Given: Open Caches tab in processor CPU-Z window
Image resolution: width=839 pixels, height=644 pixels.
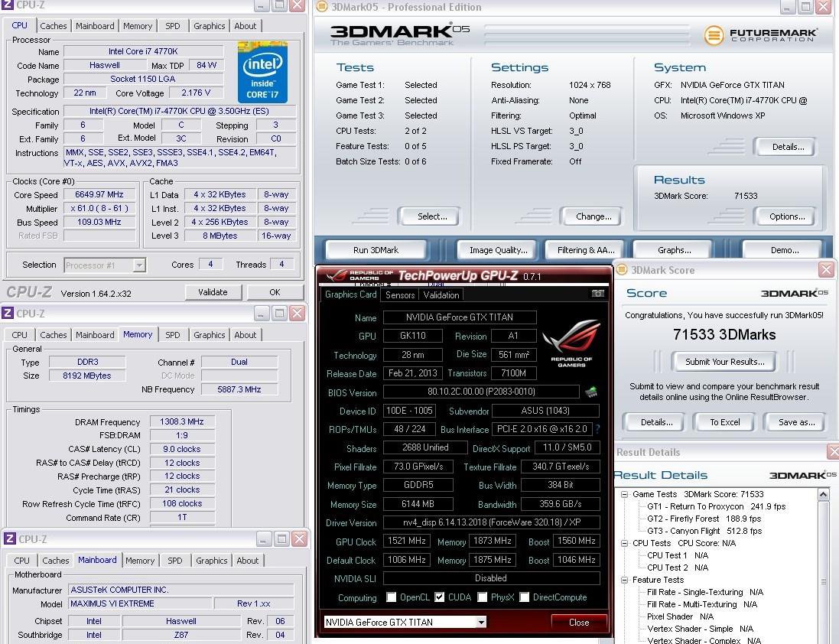Looking at the screenshot, I should click(54, 26).
